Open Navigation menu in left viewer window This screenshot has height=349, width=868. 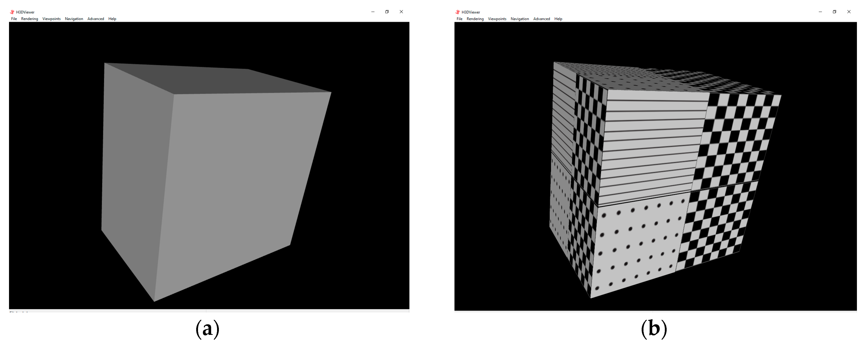click(74, 19)
